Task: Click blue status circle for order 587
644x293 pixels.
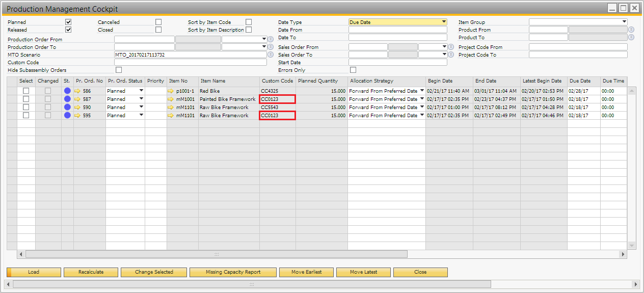Action: tap(67, 99)
